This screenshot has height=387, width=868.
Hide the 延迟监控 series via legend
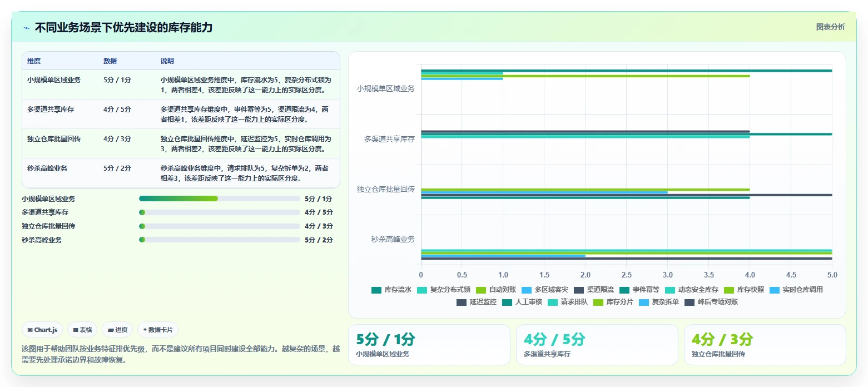click(477, 302)
